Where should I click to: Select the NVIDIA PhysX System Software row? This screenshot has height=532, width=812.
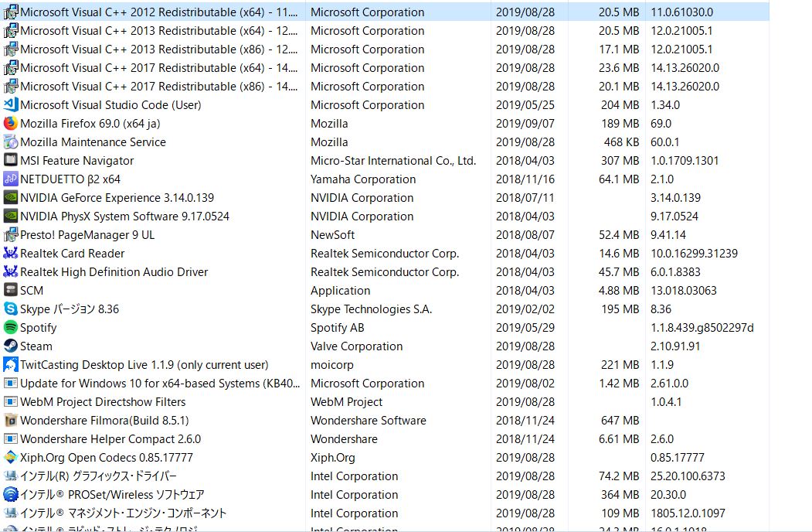[124, 217]
